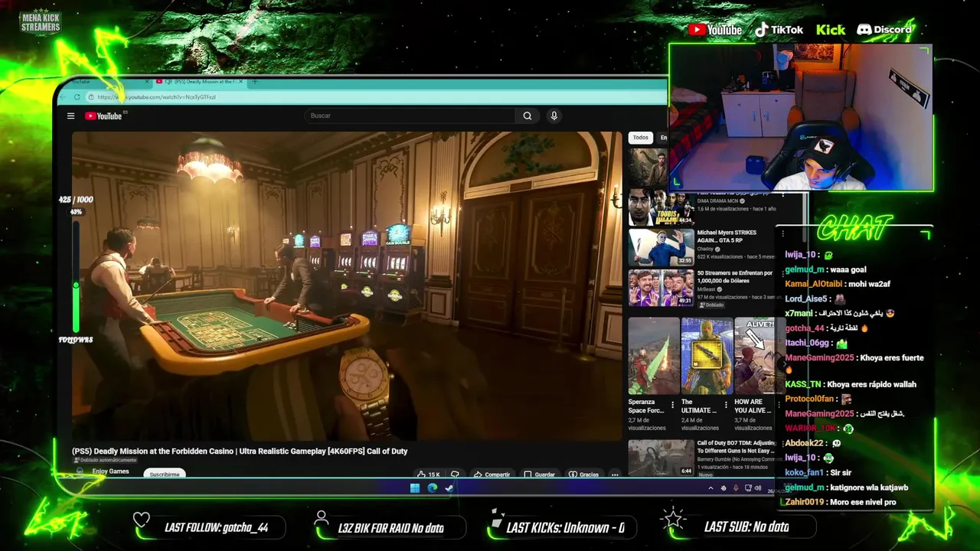Open options for Speranza Space Force short

click(672, 405)
